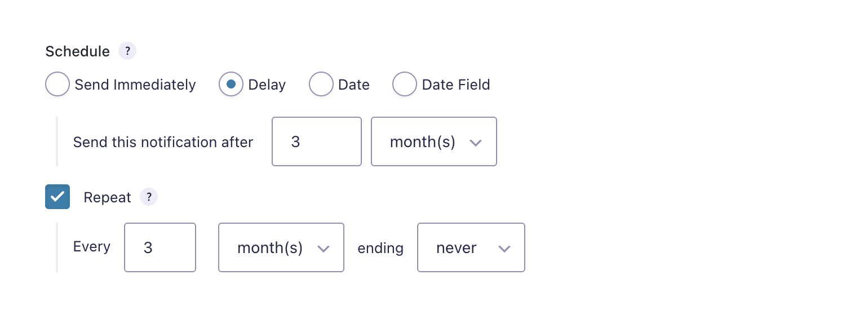Focus the Every interval number field

[160, 248]
